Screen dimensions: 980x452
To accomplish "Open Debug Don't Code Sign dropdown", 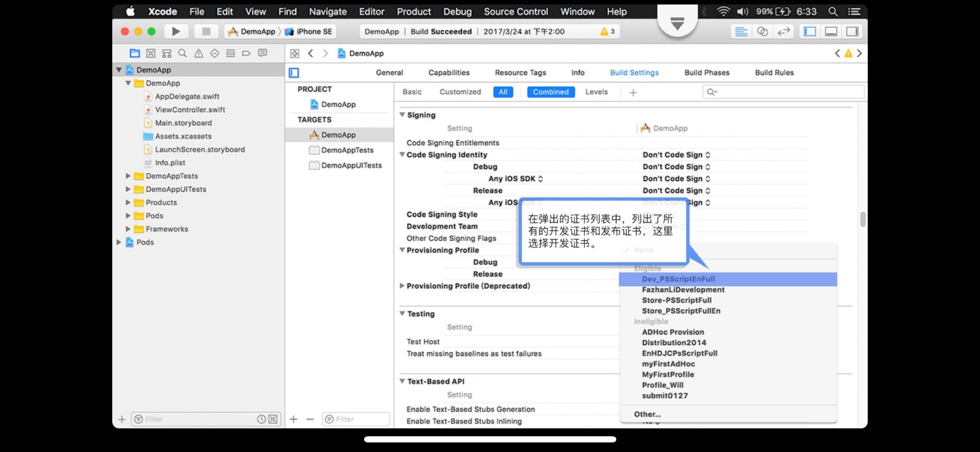I will click(676, 167).
